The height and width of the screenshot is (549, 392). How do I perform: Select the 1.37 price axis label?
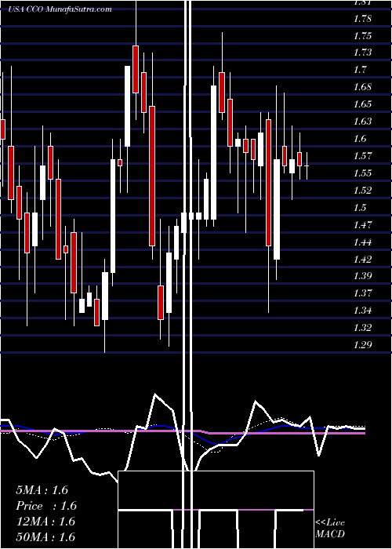click(362, 293)
